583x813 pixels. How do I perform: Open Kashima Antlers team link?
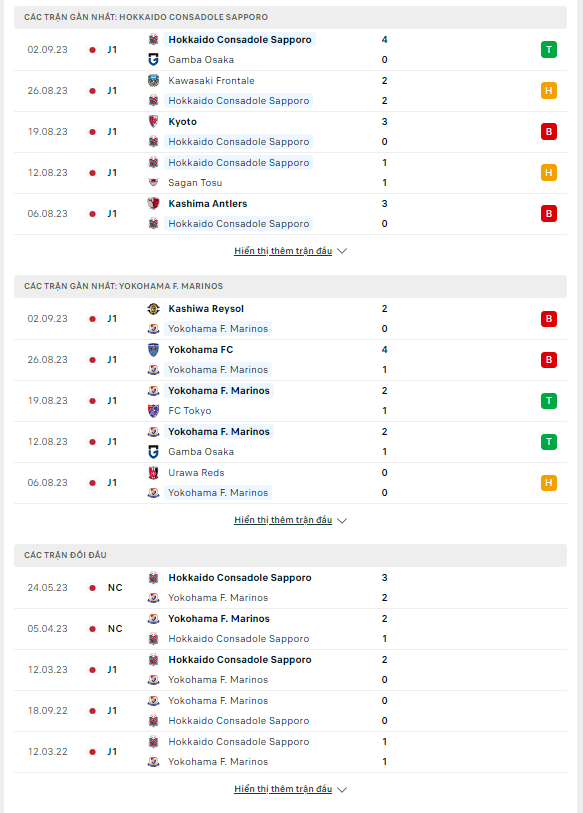207,204
